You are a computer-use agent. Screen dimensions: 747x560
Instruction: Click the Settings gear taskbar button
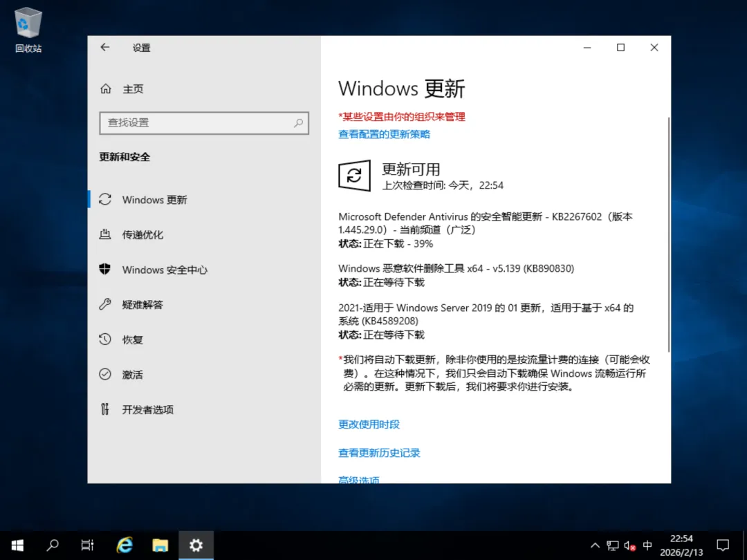(196, 545)
